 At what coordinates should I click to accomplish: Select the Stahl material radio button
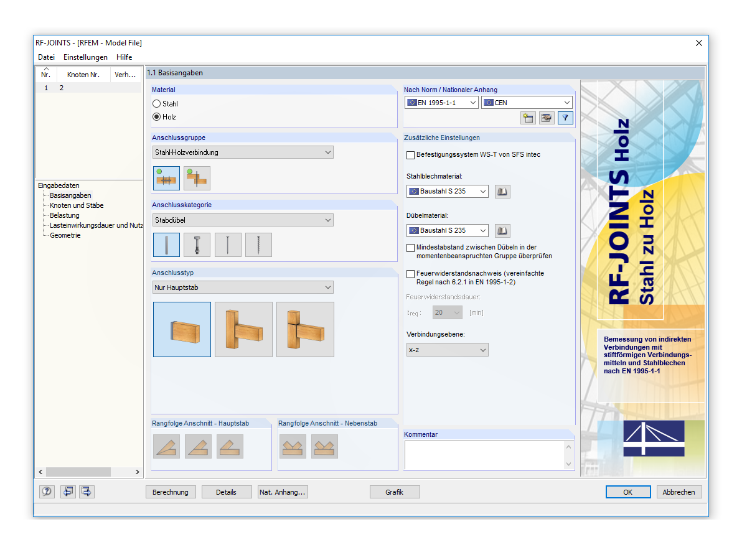157,104
